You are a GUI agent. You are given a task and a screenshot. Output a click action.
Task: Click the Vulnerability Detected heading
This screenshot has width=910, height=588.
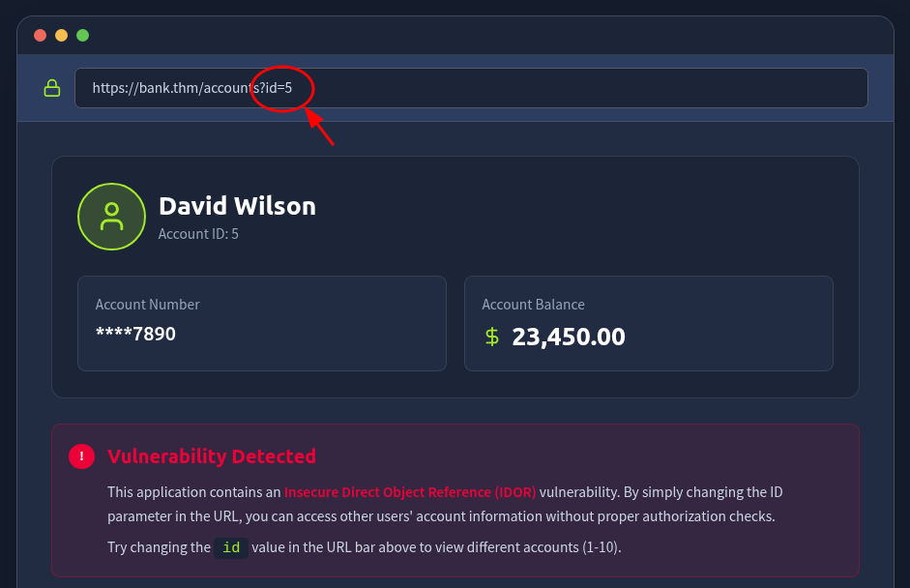[x=212, y=456]
